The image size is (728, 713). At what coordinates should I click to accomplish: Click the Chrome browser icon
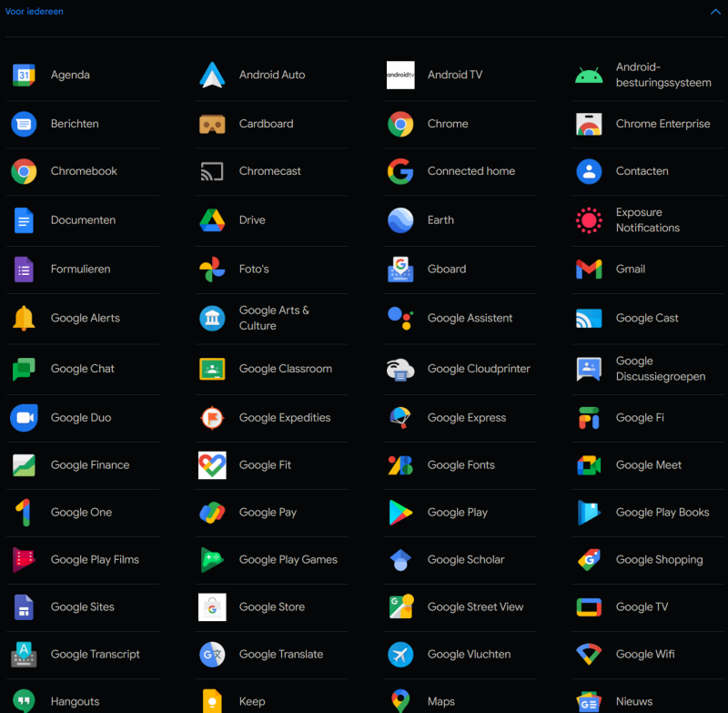pyautogui.click(x=400, y=124)
